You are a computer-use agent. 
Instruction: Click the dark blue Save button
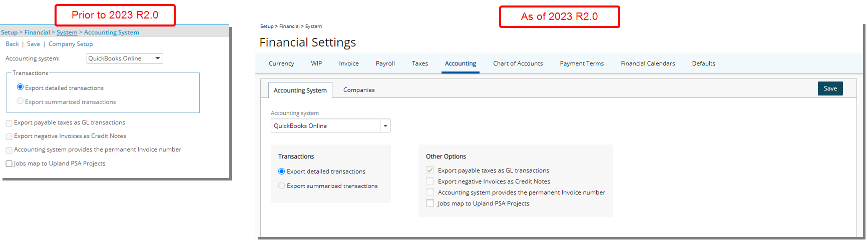coord(830,88)
